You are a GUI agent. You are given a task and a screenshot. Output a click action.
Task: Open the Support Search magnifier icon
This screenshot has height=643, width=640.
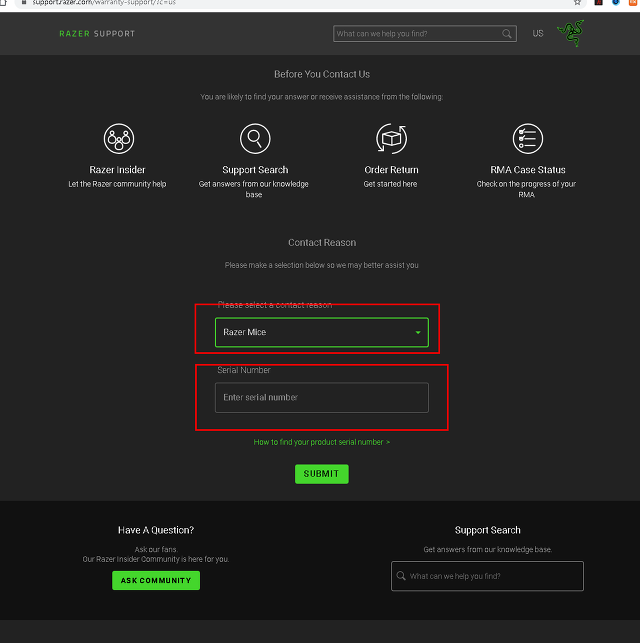pyautogui.click(x=255, y=139)
